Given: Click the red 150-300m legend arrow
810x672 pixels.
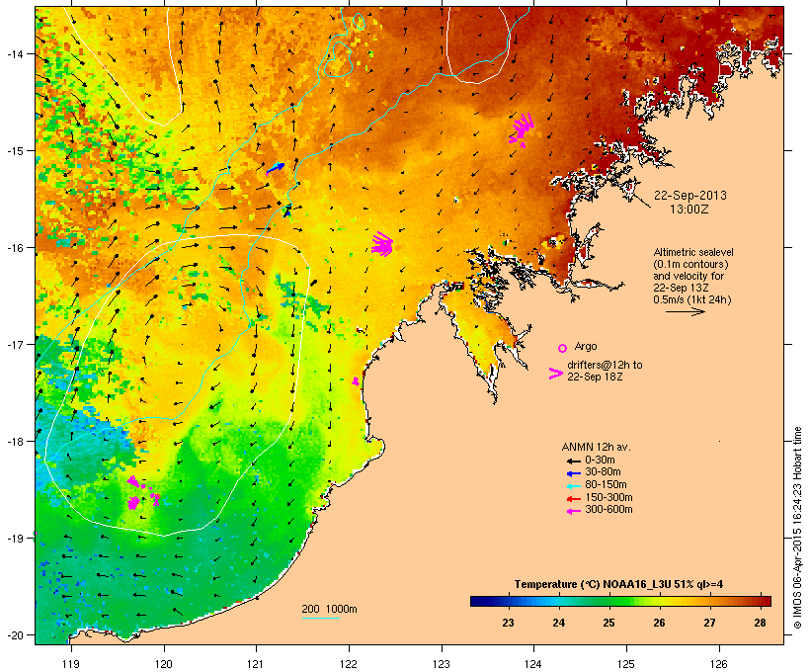Looking at the screenshot, I should coord(574,498).
